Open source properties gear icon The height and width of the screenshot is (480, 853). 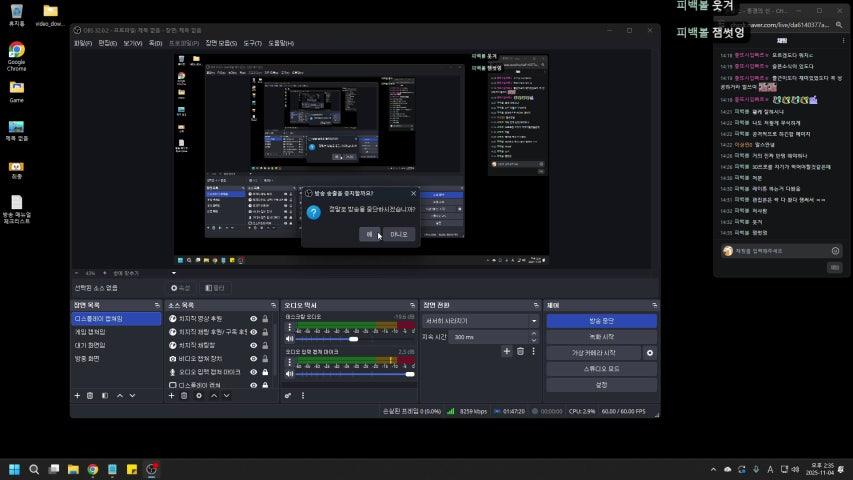click(198, 396)
